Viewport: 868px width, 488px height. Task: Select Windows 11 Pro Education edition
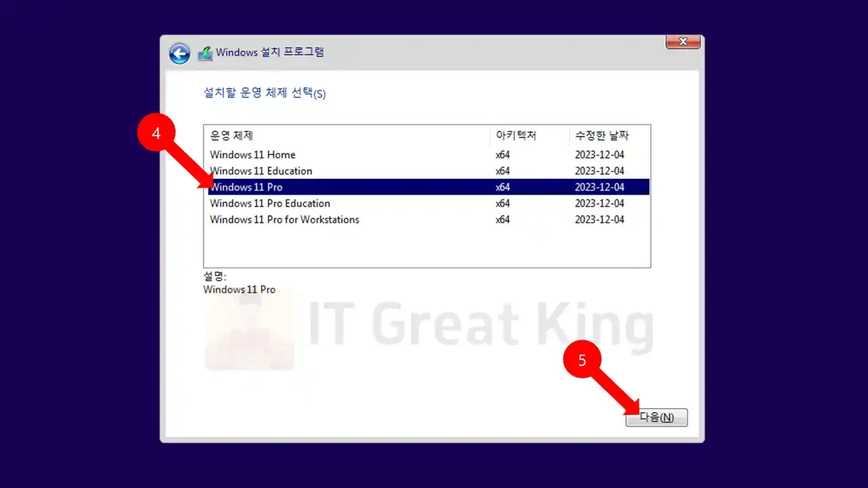coord(429,203)
